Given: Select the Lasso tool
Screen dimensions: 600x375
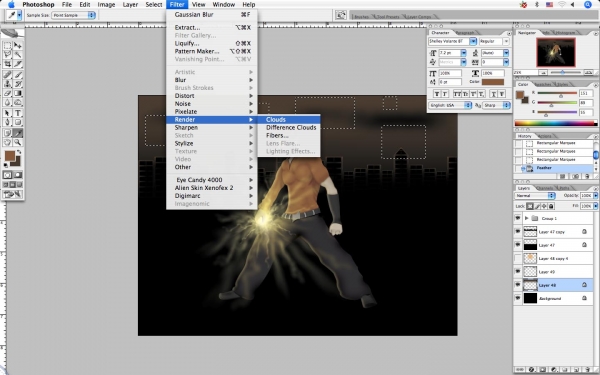Looking at the screenshot, I should (7, 55).
